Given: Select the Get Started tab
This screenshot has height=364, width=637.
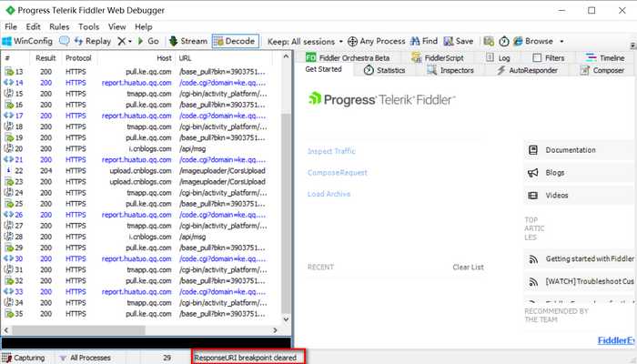Looking at the screenshot, I should click(x=323, y=69).
